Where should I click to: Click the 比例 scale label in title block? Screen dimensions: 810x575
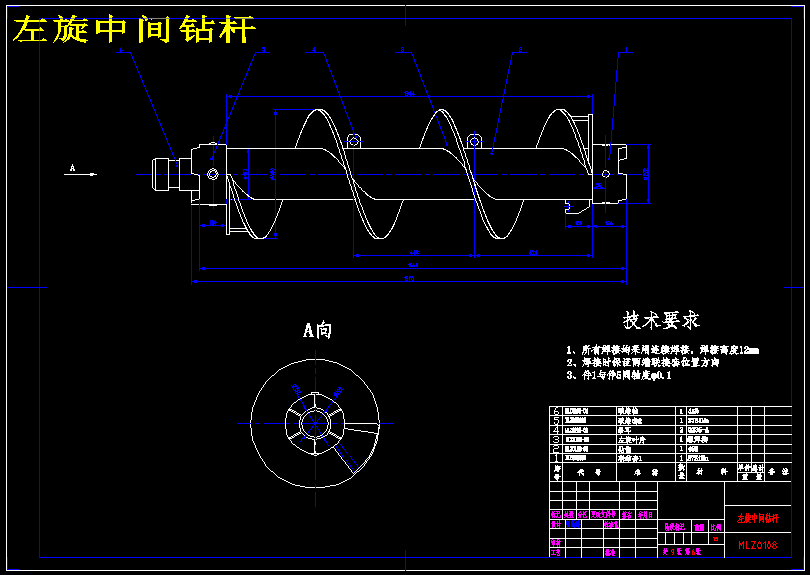click(715, 527)
